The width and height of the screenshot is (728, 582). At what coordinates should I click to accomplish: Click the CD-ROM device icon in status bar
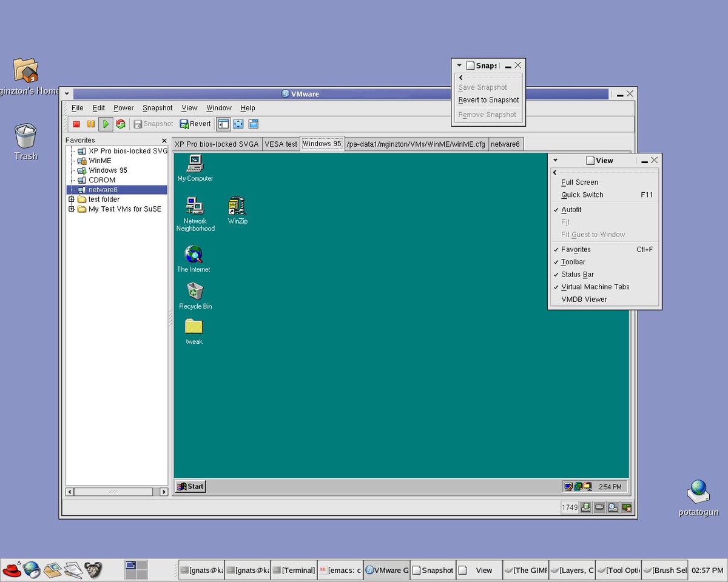point(613,507)
